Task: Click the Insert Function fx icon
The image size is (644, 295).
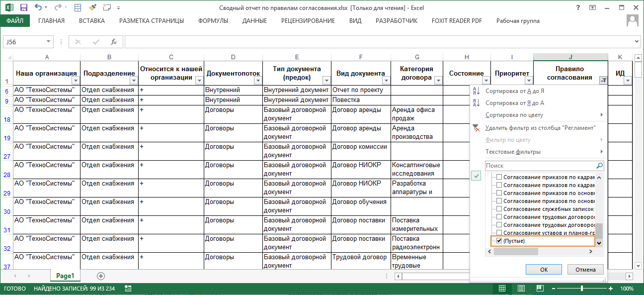Action: [x=114, y=42]
